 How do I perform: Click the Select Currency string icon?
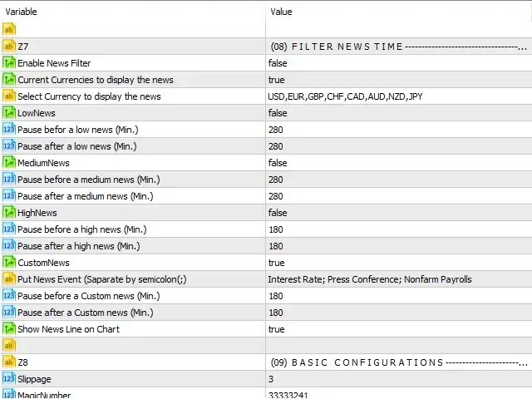[9, 96]
